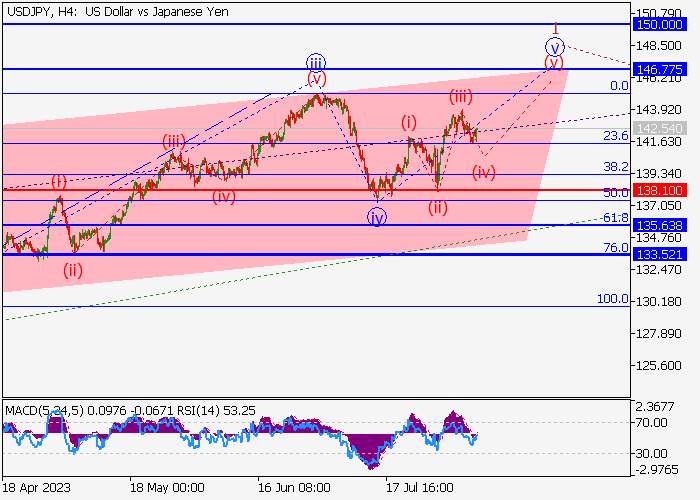Click the -2.9765 indicator scale value

tap(656, 470)
